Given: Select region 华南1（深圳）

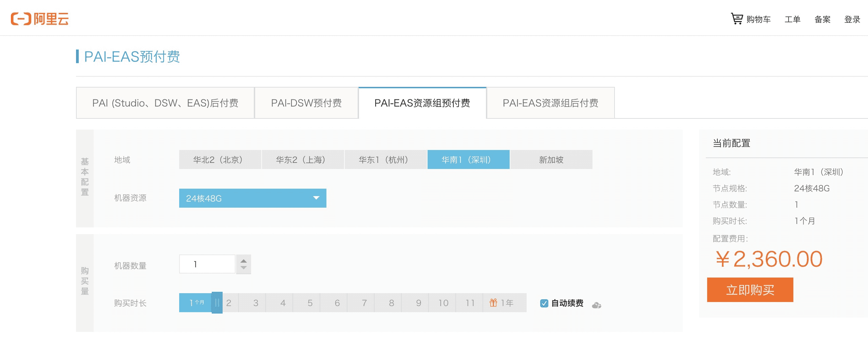Looking at the screenshot, I should 468,159.
